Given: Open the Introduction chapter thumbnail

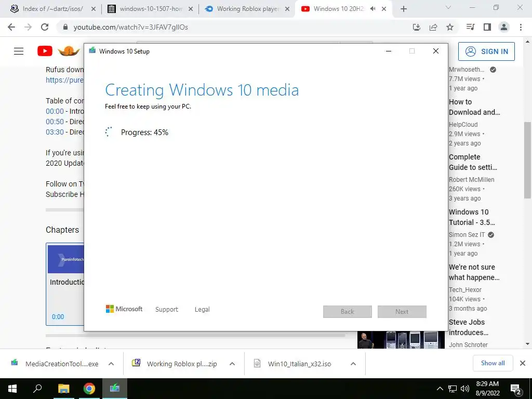Looking at the screenshot, I should click(x=66, y=259).
